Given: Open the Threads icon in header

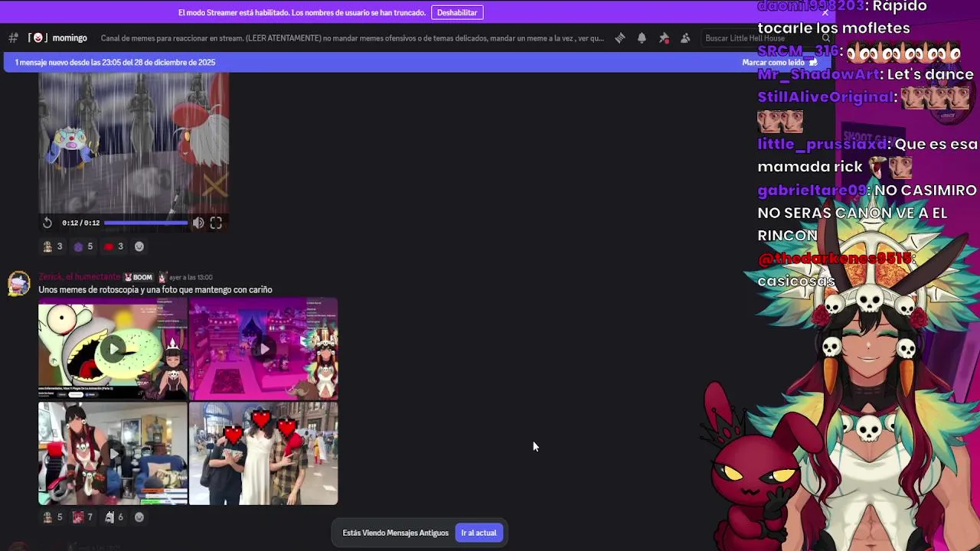Looking at the screenshot, I should pos(619,37).
